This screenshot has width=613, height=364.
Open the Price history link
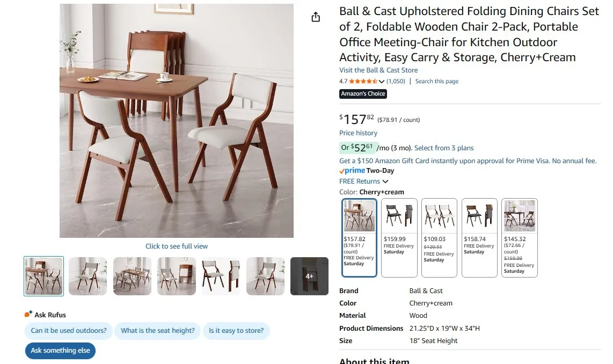[358, 133]
